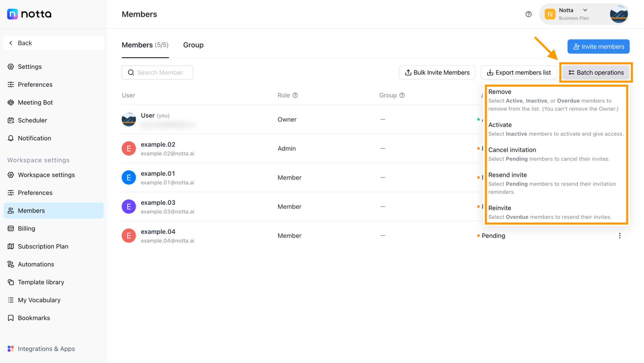Click the Workspace settings gear icon
The image size is (644, 363).
[11, 175]
